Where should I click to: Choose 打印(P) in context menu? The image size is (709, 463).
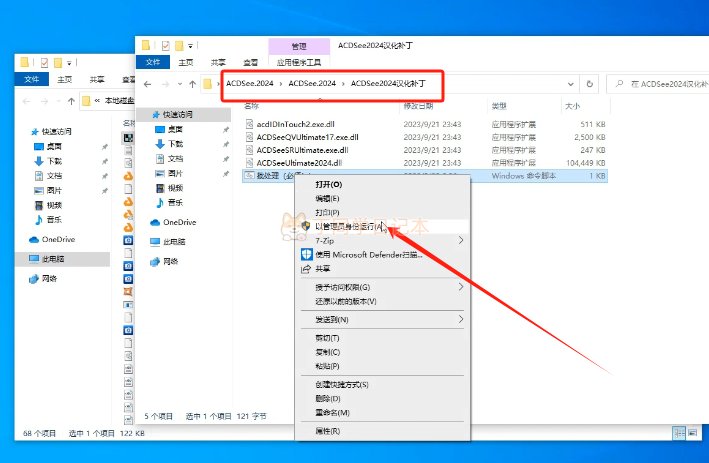383,213
